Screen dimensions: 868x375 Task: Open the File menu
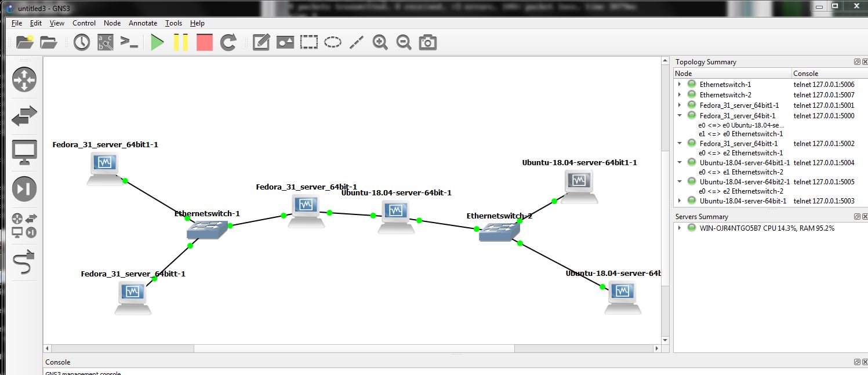[x=17, y=23]
